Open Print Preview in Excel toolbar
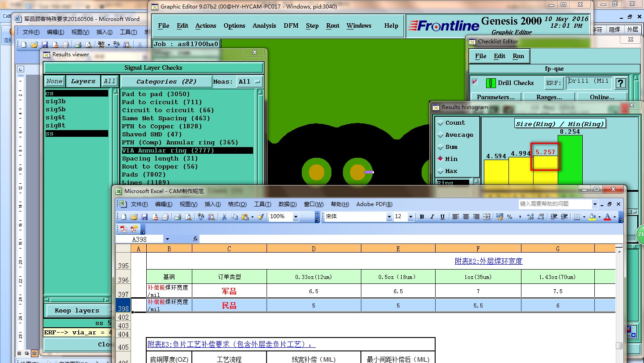The width and height of the screenshot is (644, 363). (x=188, y=217)
